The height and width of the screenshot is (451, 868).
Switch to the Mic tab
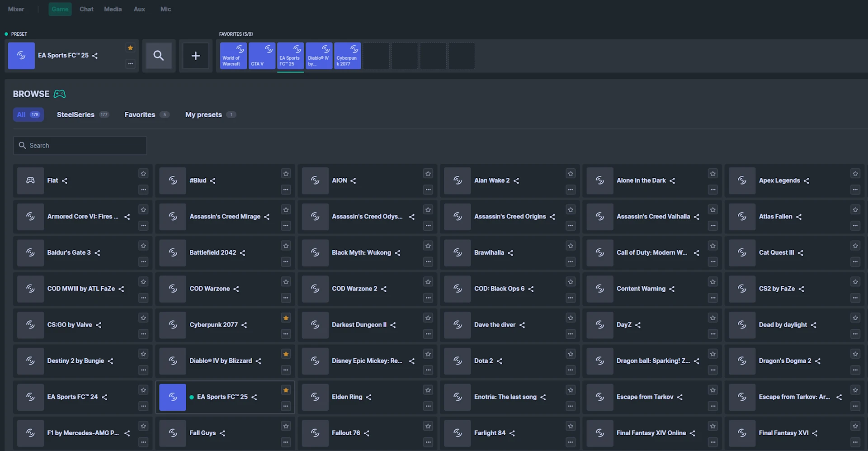(x=165, y=9)
